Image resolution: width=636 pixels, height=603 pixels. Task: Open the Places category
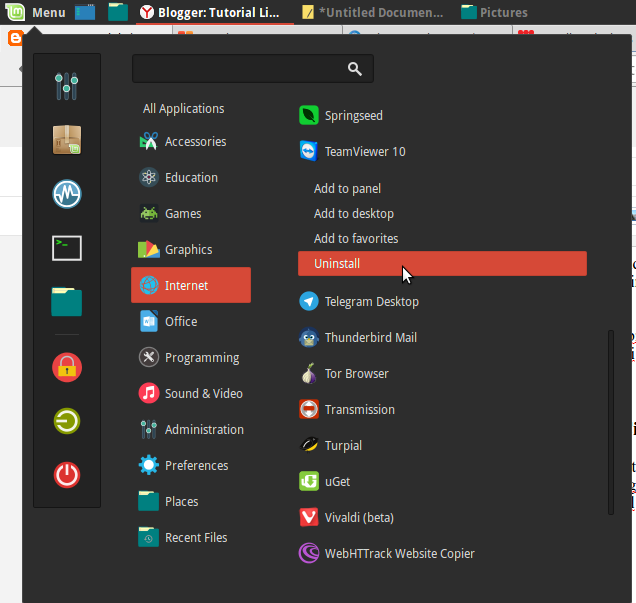191,501
